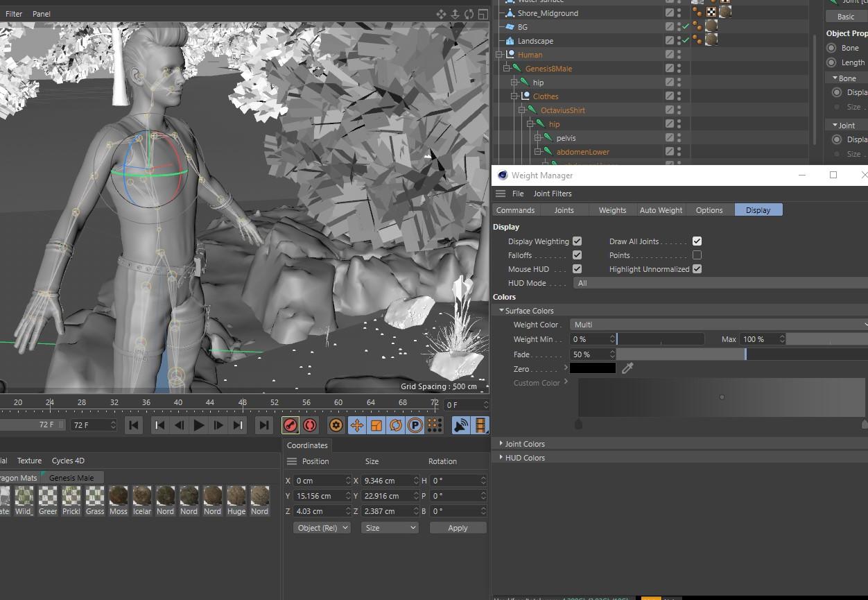The height and width of the screenshot is (600, 868).
Task: Click the black Zero color swatch
Action: point(592,368)
